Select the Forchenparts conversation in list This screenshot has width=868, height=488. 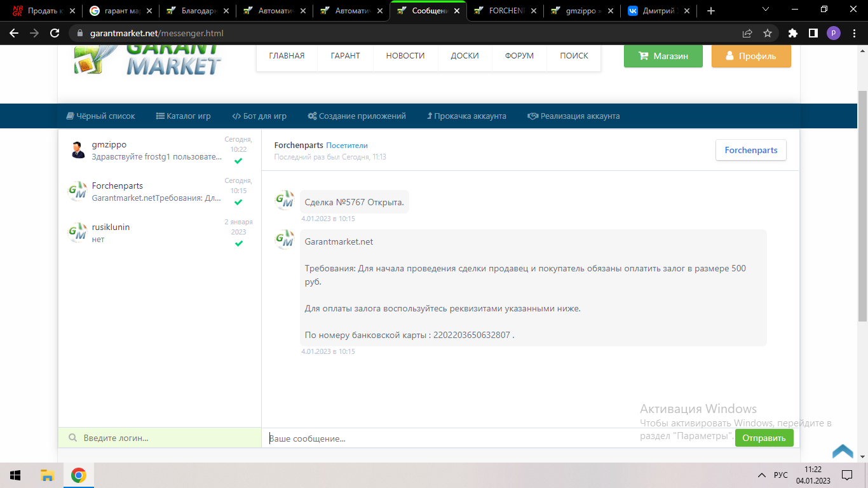159,191
